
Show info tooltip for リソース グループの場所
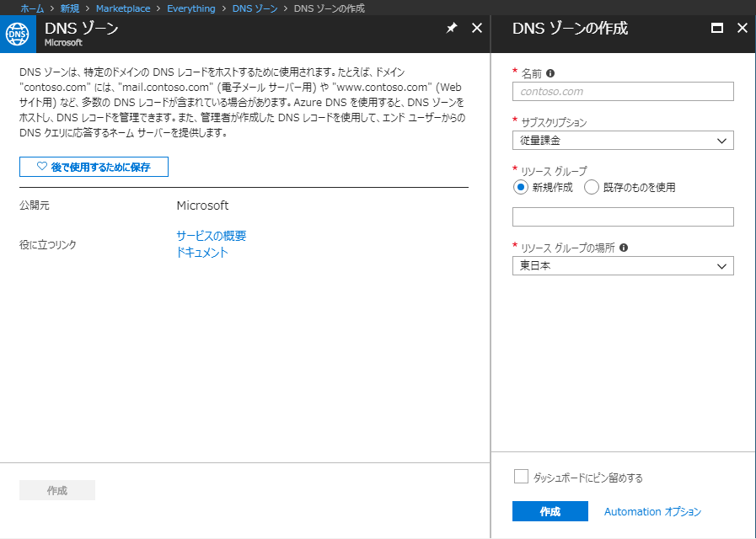pyautogui.click(x=624, y=248)
